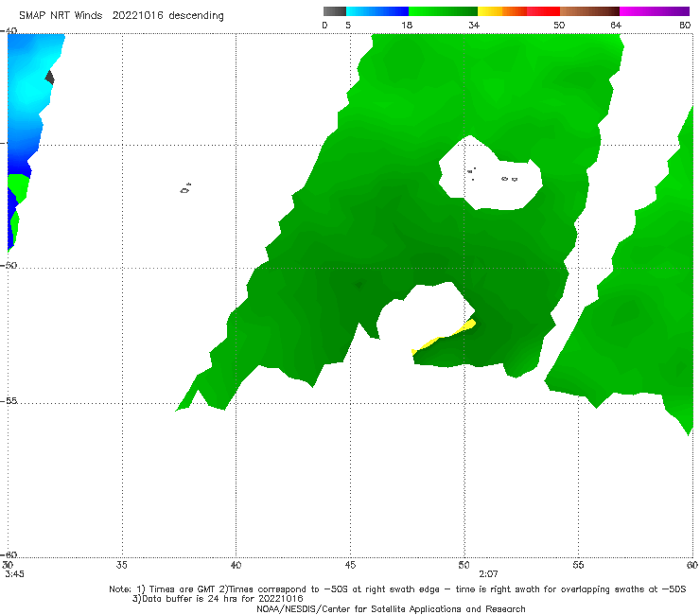Screen dimensions: 700x615
Task: Click the brown segment of the color bar
Action: click(x=589, y=11)
